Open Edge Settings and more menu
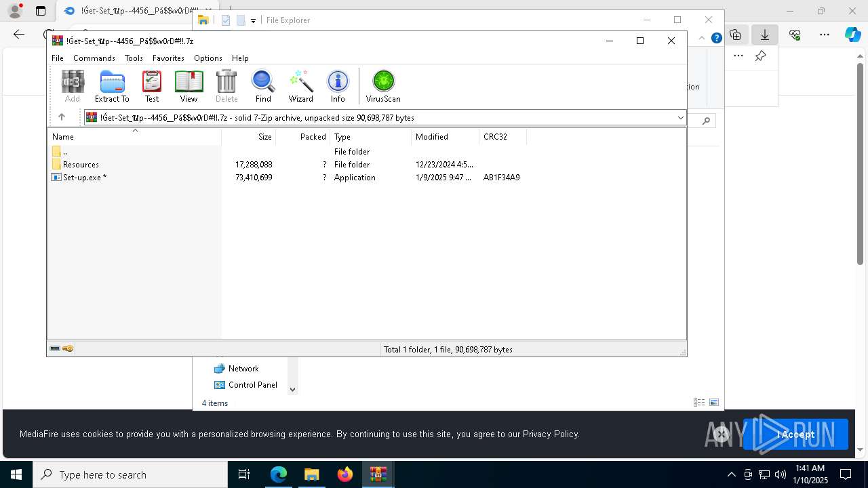This screenshot has width=868, height=488. click(825, 35)
